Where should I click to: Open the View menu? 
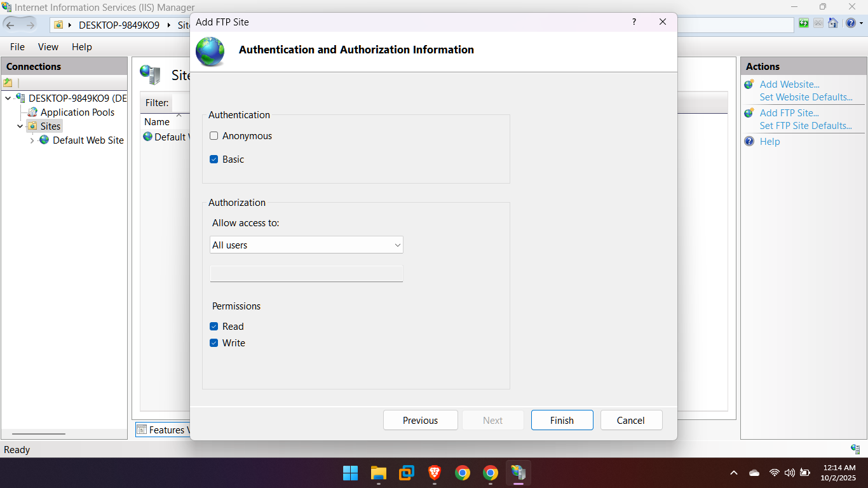pos(48,47)
